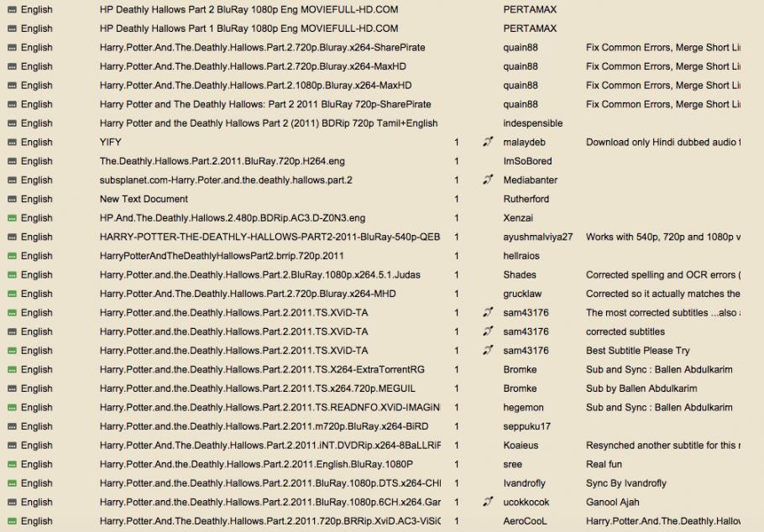The height and width of the screenshot is (532, 764).
Task: Click the hearing impaired icon next to malaydeb
Action: point(488,142)
